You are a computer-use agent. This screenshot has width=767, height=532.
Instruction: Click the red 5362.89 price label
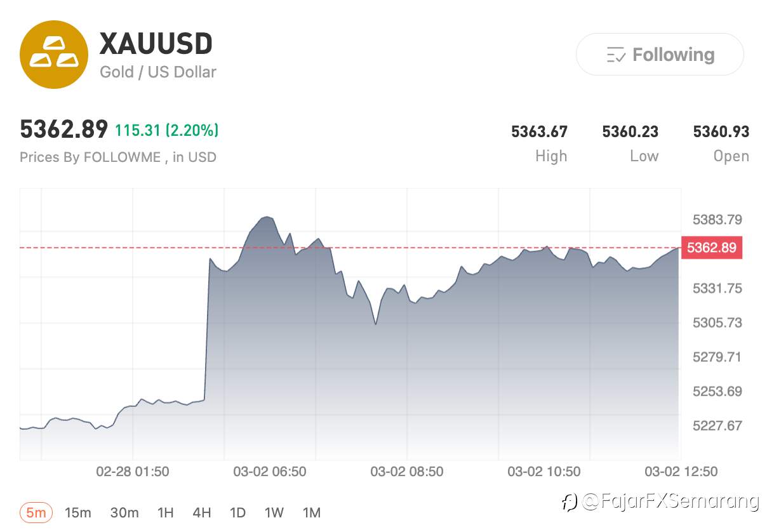point(711,248)
